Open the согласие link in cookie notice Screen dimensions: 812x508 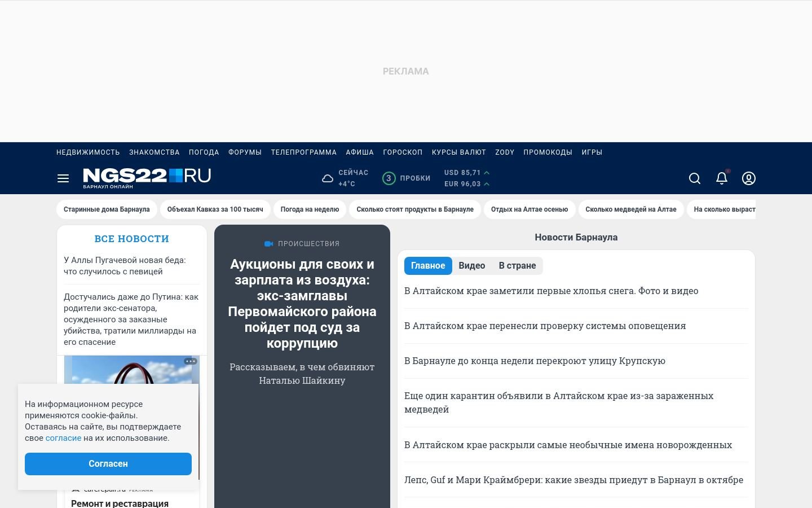click(63, 438)
